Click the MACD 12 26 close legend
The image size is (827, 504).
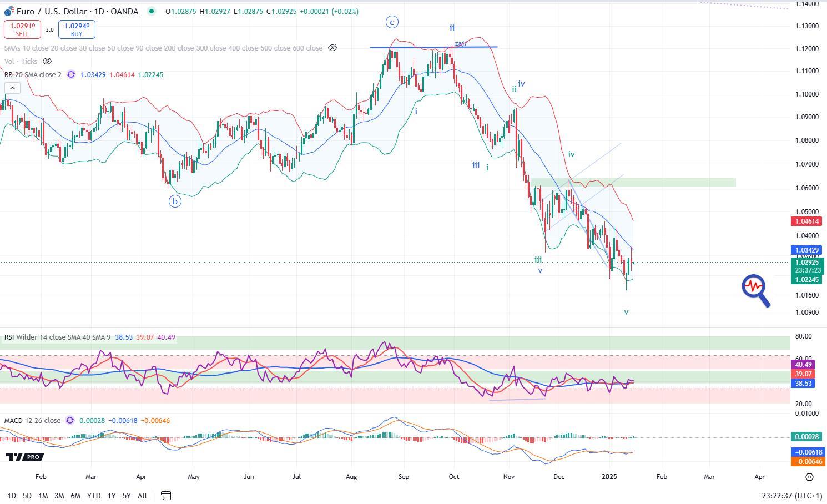32,420
